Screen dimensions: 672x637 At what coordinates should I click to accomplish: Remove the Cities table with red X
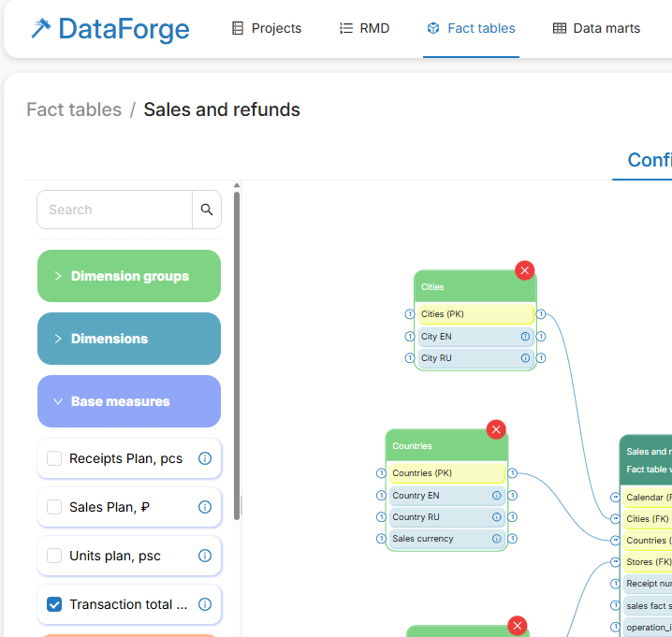[x=524, y=270]
